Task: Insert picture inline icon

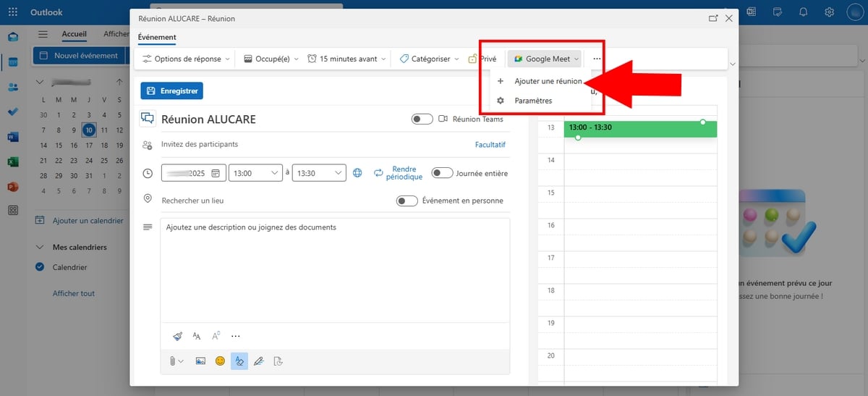Action: coord(200,361)
